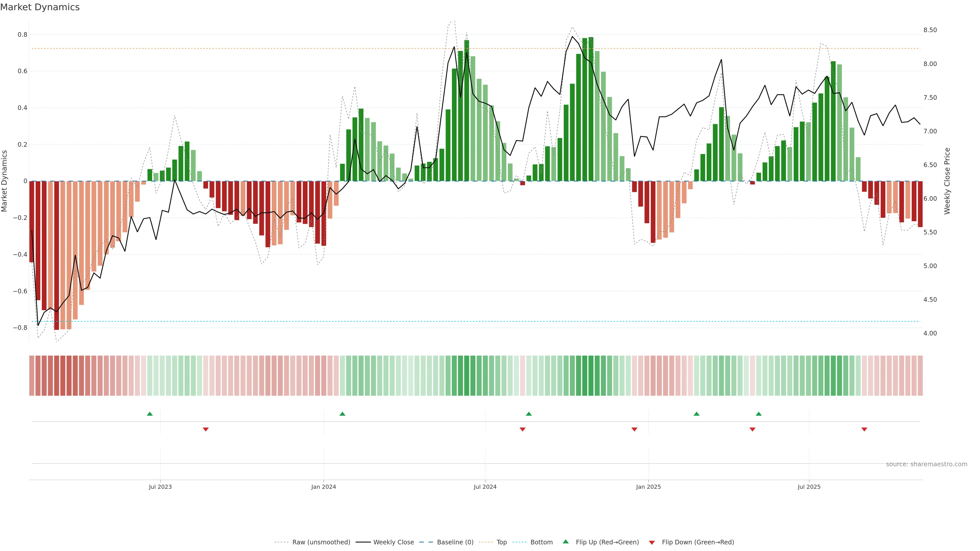980x551 pixels.
Task: Click the Jan 2025 x-axis label
Action: (x=648, y=487)
